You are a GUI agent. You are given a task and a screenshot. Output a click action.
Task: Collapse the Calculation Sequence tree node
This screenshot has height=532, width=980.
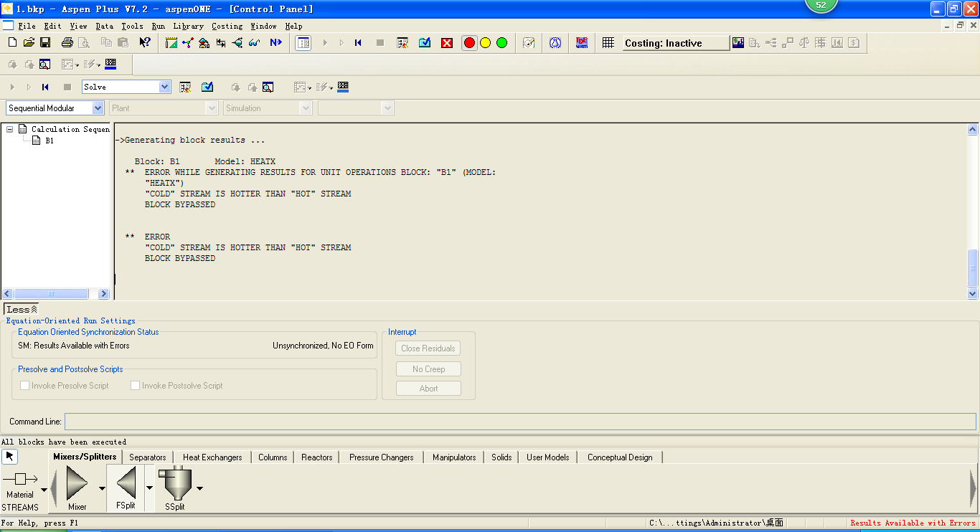10,130
